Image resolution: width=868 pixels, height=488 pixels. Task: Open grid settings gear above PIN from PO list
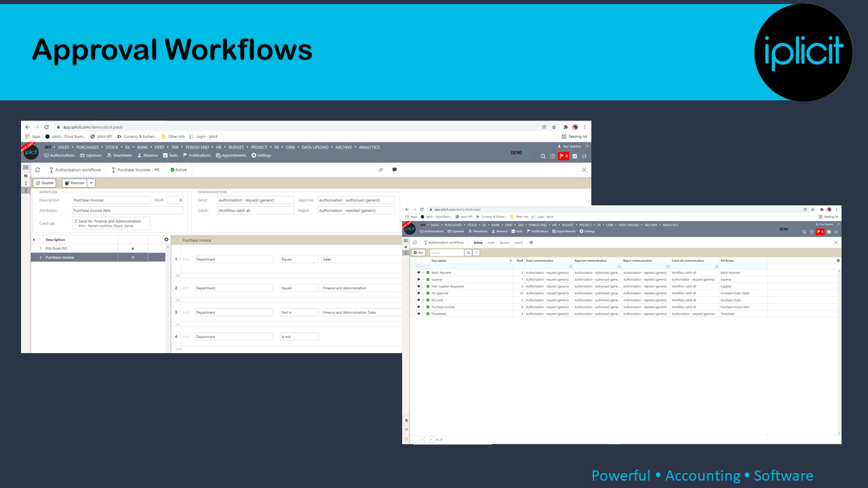pos(166,239)
